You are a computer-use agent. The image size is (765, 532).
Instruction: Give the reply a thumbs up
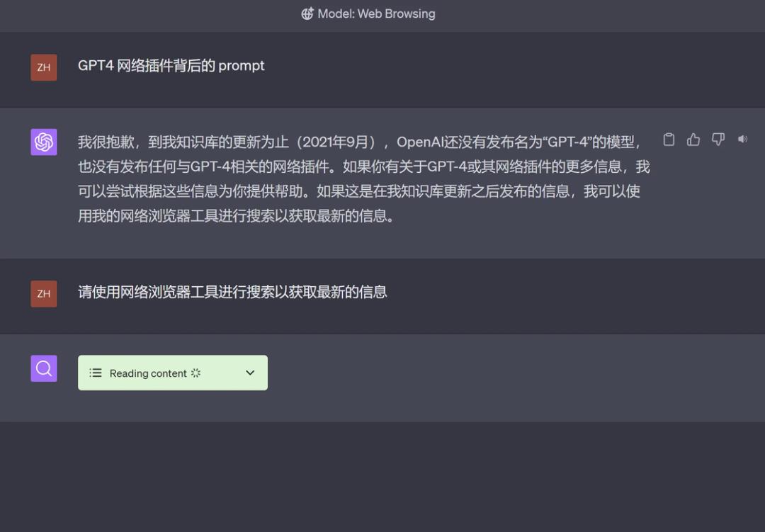(x=693, y=140)
